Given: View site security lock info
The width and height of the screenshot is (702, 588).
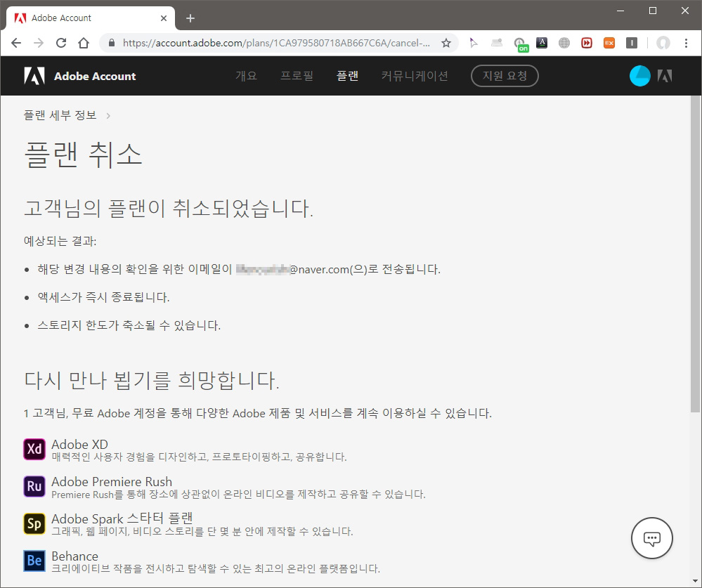Looking at the screenshot, I should coord(112,43).
